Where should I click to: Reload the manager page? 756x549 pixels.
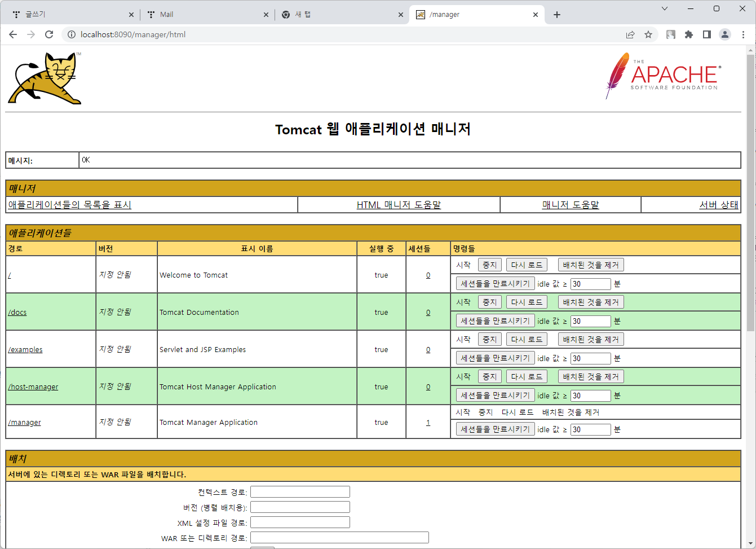tap(49, 34)
